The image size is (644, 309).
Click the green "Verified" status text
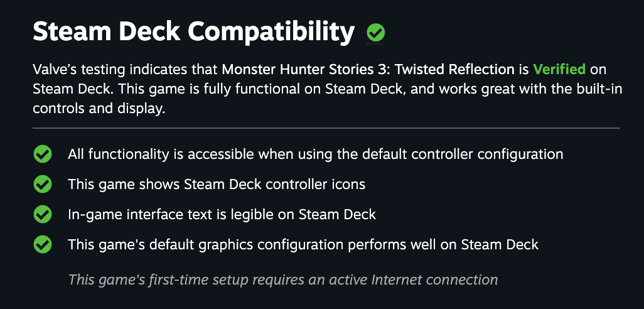[559, 69]
